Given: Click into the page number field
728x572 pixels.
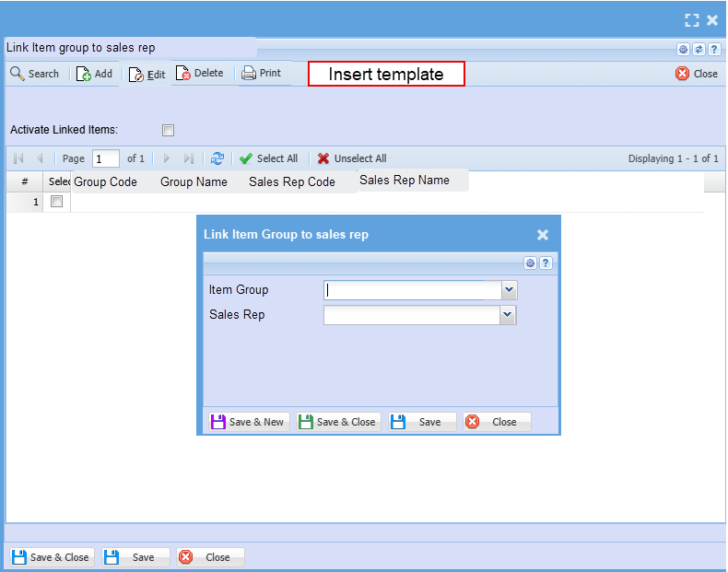Looking at the screenshot, I should click(x=106, y=158).
